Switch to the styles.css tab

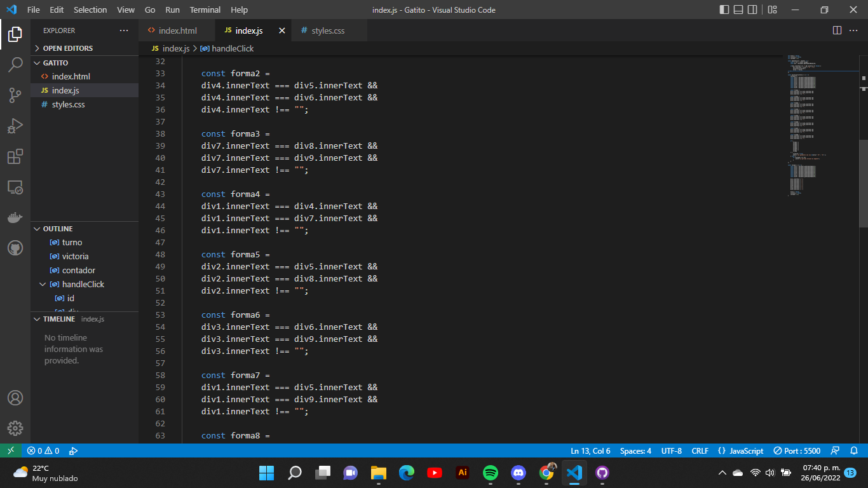click(x=329, y=30)
